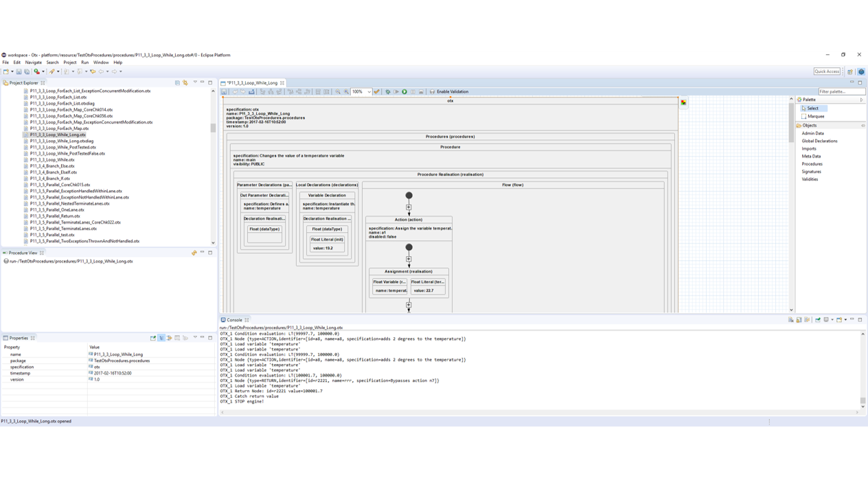Pick Validities in Objects palette
This screenshot has height=504, width=868.
tap(810, 179)
